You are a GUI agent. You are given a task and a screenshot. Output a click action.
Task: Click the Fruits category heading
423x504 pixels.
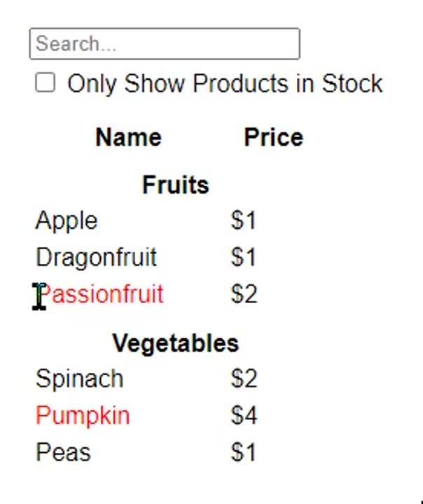click(176, 185)
